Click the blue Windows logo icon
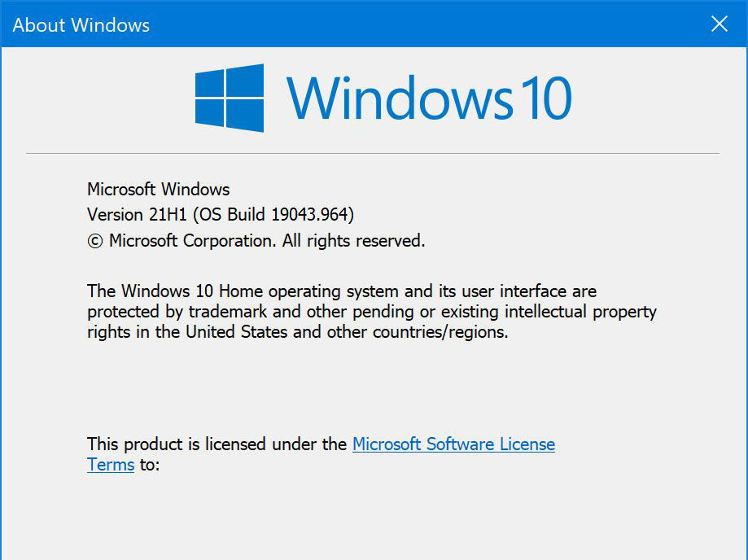 [230, 98]
